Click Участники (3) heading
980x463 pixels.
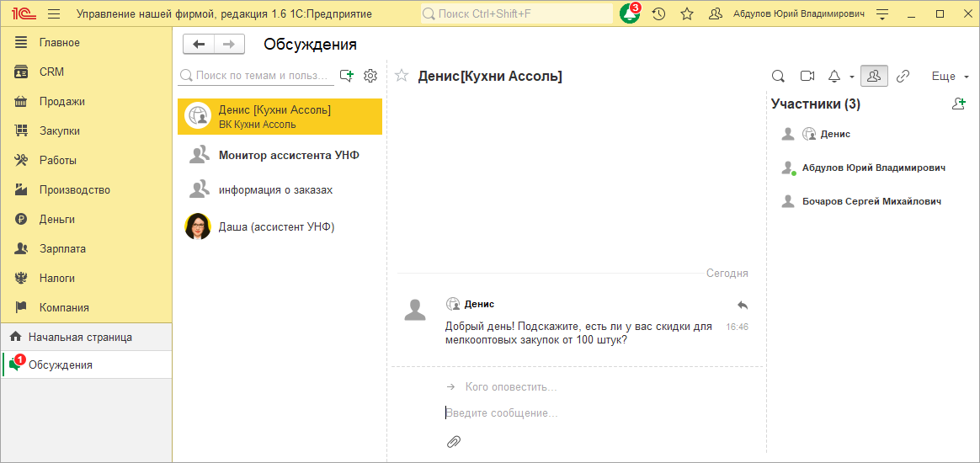(x=816, y=104)
